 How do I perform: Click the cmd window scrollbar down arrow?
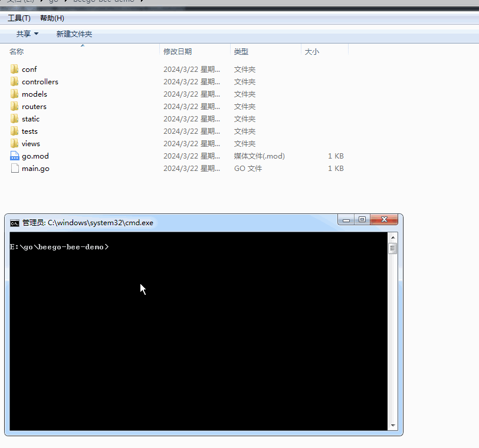[x=392, y=425]
